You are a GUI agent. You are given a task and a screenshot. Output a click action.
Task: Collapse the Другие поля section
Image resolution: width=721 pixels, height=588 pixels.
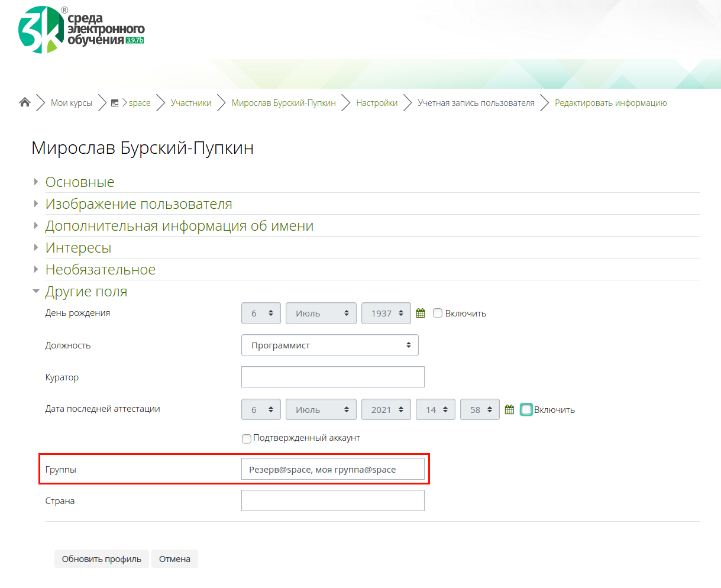coord(86,292)
